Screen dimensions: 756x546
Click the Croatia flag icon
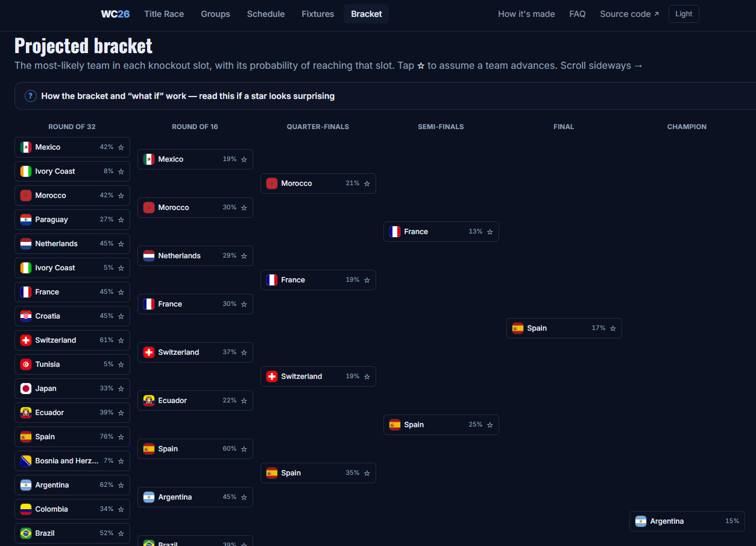pyautogui.click(x=26, y=316)
